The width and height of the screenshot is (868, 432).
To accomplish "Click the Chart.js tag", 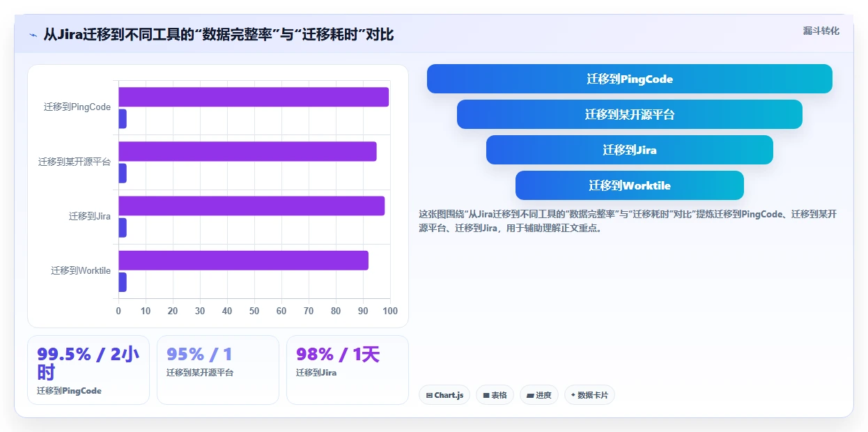I will (x=444, y=395).
